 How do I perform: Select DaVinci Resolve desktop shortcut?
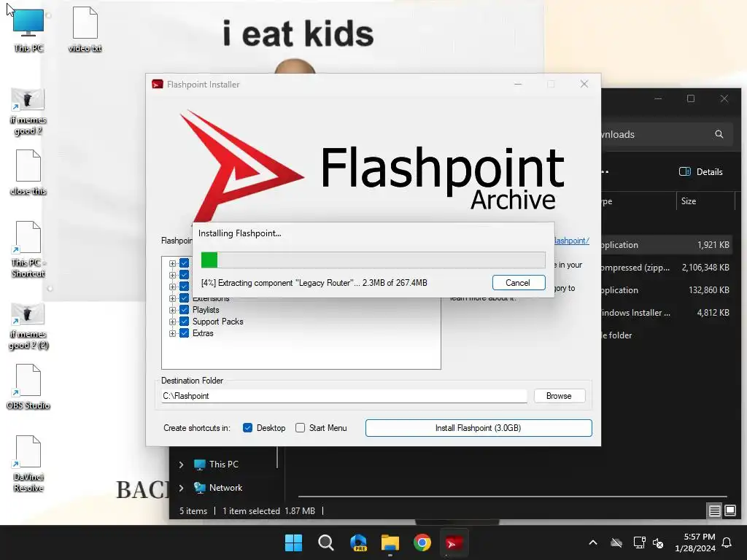click(28, 464)
